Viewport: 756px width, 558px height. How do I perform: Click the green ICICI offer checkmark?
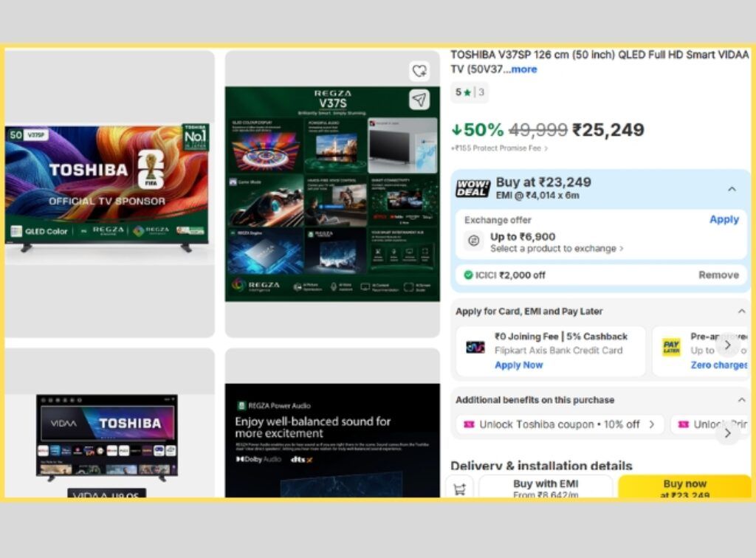pos(468,275)
